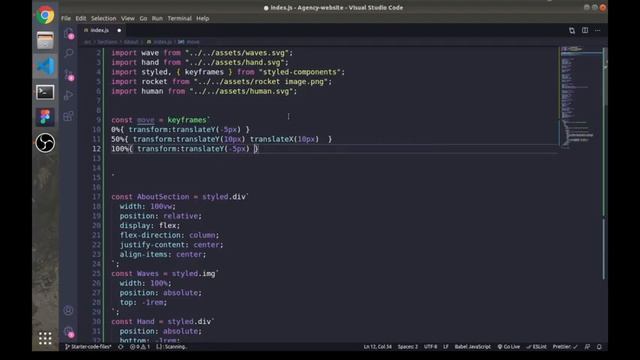Open the Search view in the activity bar
Image resolution: width=640 pixels, height=360 pixels.
69,53
